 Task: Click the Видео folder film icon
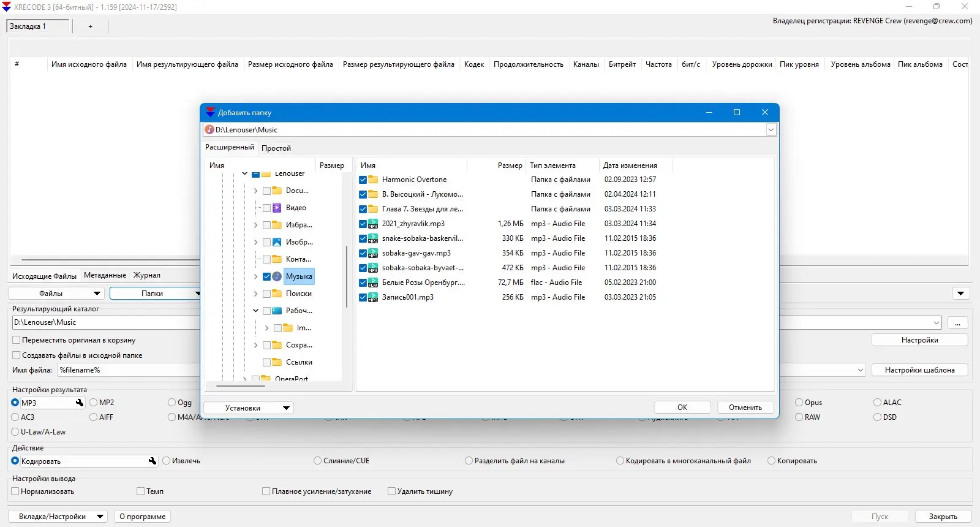click(277, 208)
